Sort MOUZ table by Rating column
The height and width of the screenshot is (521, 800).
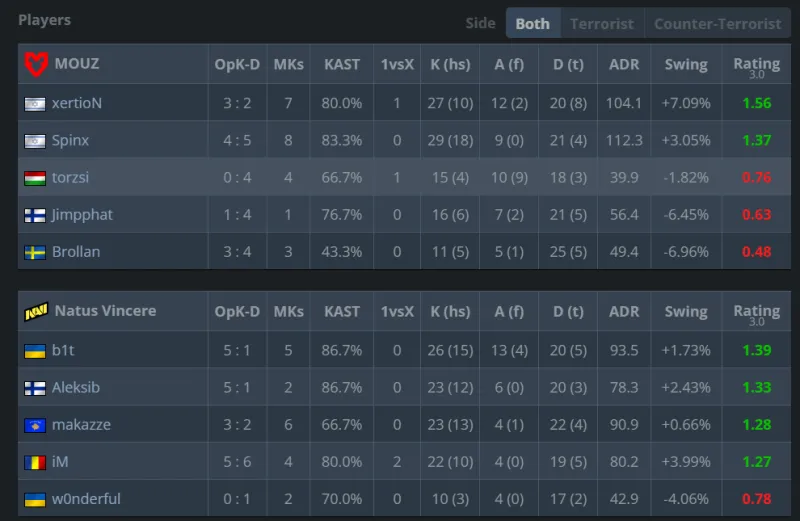[756, 64]
